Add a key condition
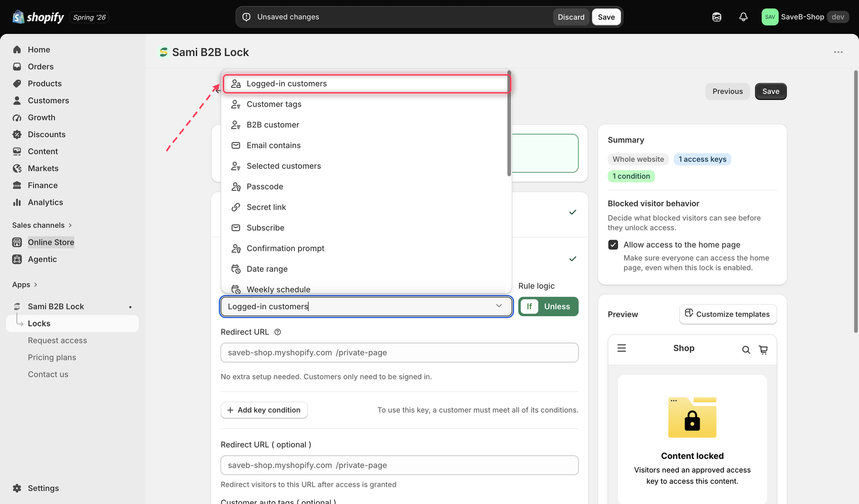 click(264, 410)
